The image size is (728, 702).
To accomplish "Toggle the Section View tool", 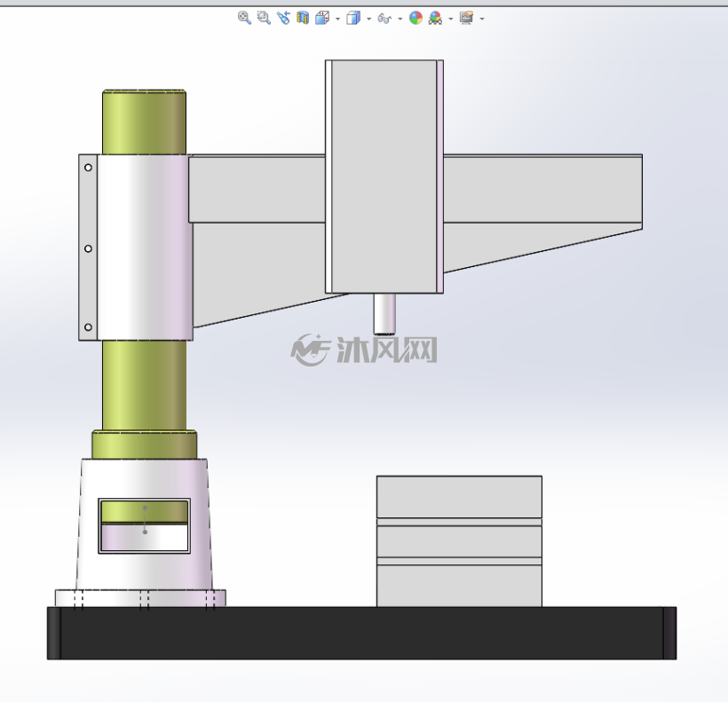I will coord(303,18).
